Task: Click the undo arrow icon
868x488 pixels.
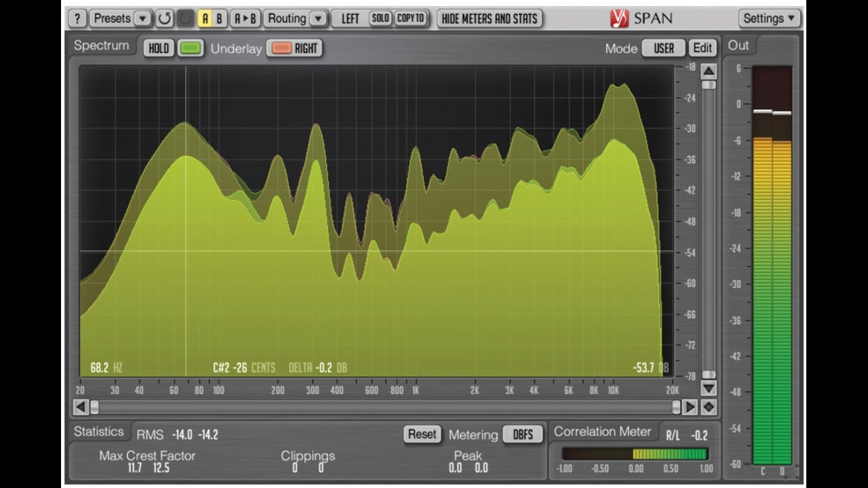Action: tap(165, 18)
